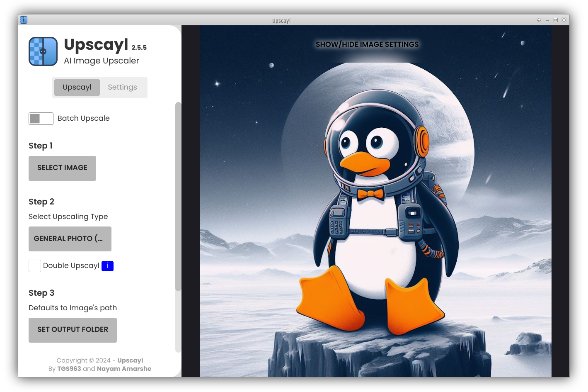
Task: Visit the TGS963 author link
Action: tap(69, 369)
